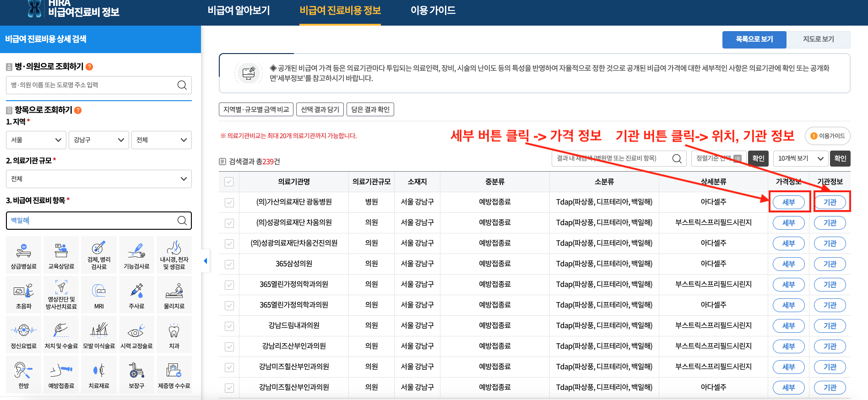Open the 10개씩 보기 page size dropdown
This screenshot has height=400, width=868.
point(801,158)
